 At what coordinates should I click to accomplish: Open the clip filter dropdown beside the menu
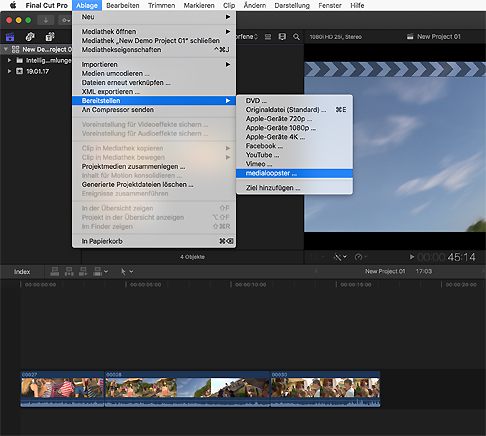pos(247,37)
